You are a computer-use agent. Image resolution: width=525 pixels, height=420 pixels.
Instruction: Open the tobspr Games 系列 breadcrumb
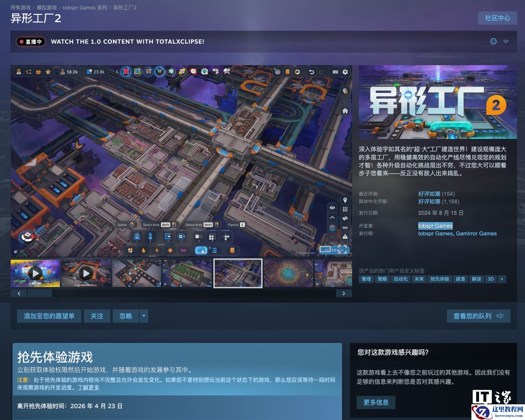(x=84, y=7)
